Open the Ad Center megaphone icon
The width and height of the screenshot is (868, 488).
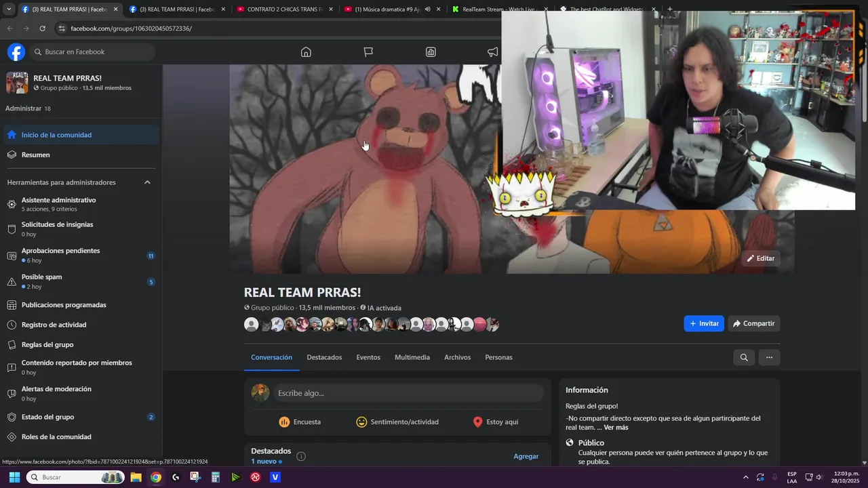493,52
